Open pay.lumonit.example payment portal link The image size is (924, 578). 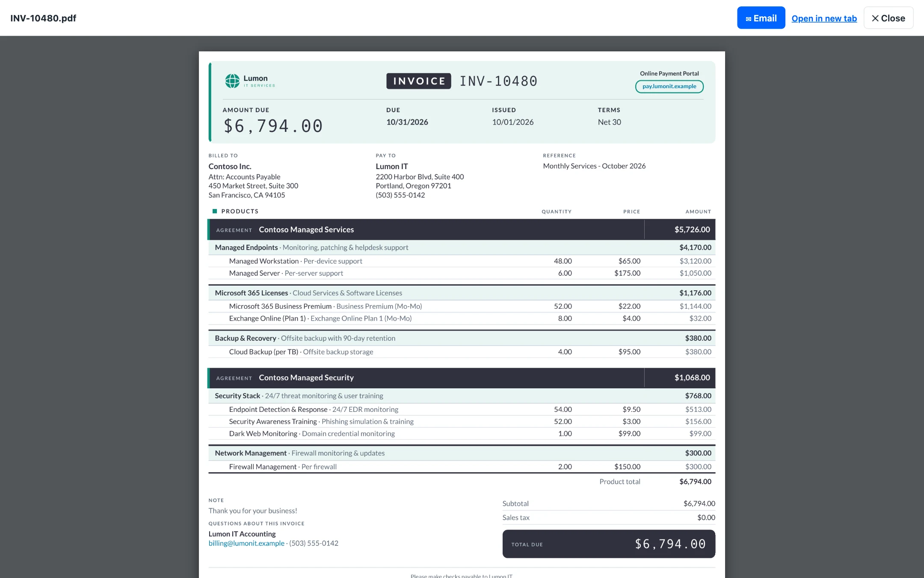tap(669, 86)
